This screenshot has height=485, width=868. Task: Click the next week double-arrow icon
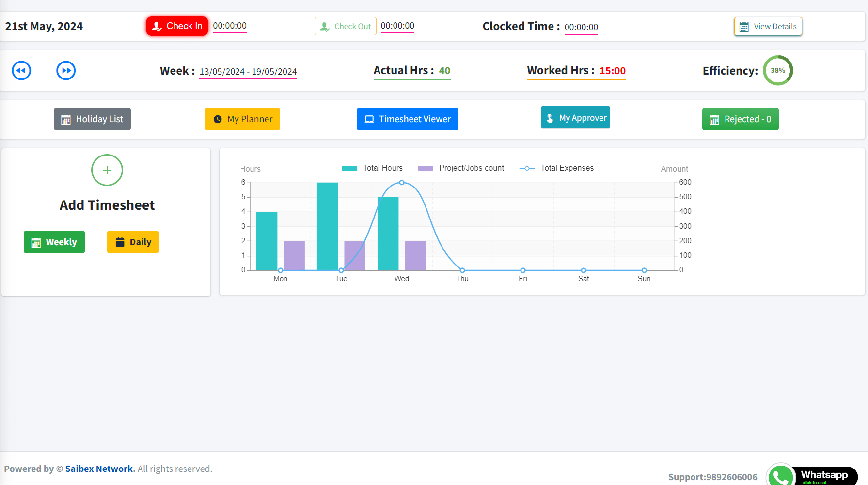(66, 70)
